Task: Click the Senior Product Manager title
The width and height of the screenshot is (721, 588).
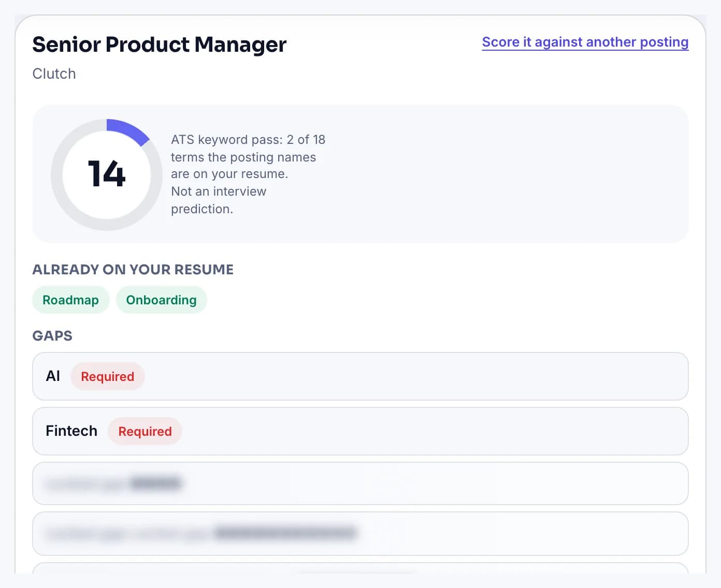Action: (160, 45)
